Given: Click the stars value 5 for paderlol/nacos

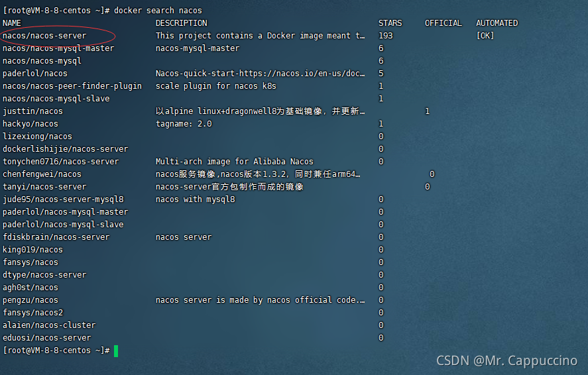Looking at the screenshot, I should (x=381, y=74).
